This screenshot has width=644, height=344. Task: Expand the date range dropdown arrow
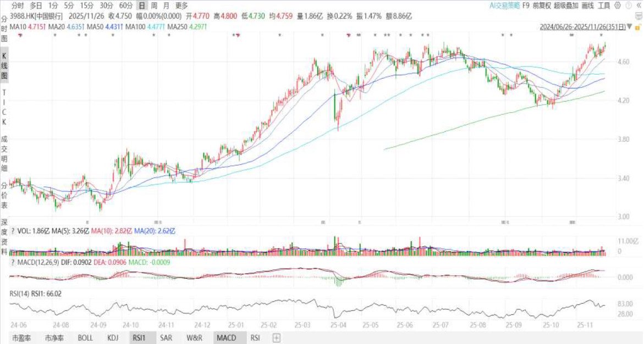coord(630,27)
